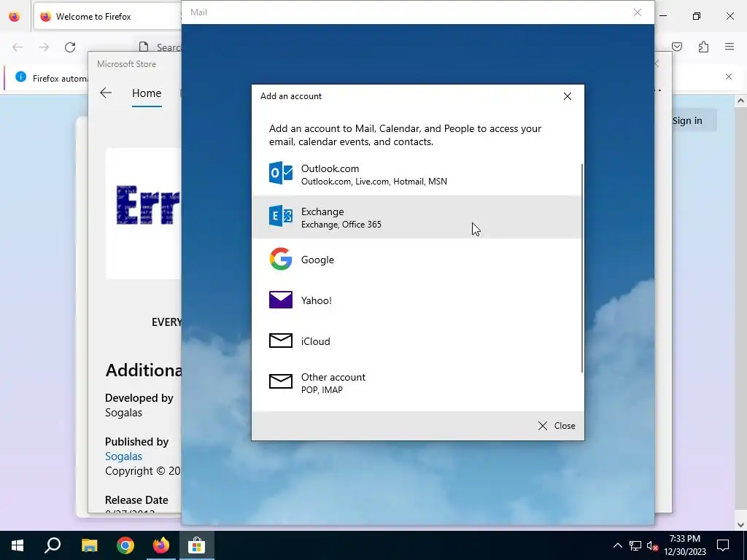Click the Firefox View icon in tab bar

click(x=15, y=17)
